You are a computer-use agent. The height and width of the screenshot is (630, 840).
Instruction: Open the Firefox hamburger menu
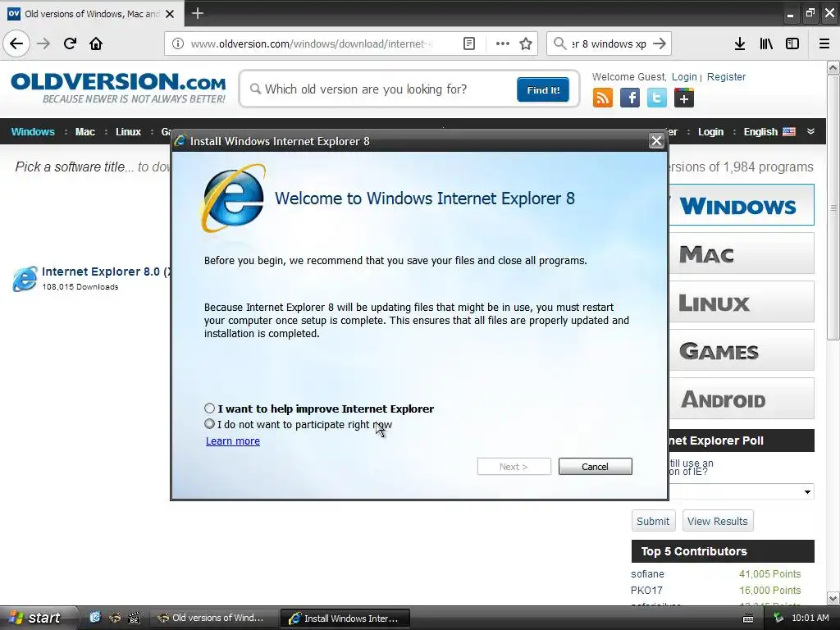point(824,43)
